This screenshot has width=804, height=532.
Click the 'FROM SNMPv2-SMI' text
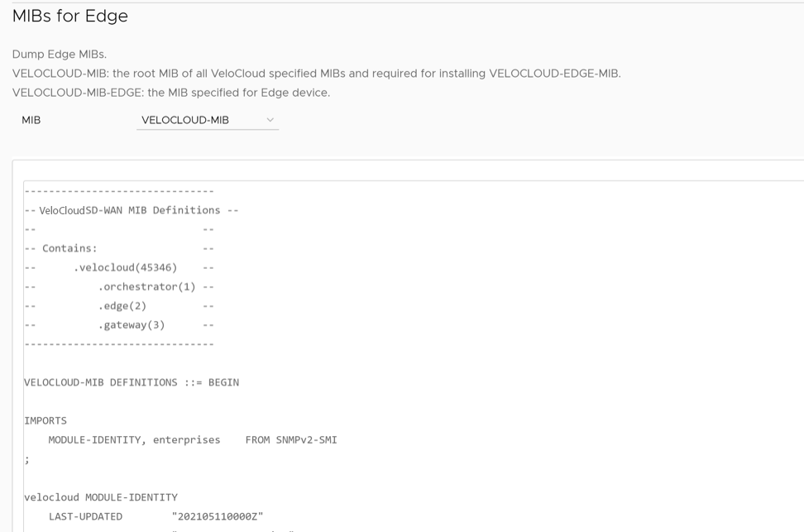pyautogui.click(x=291, y=439)
